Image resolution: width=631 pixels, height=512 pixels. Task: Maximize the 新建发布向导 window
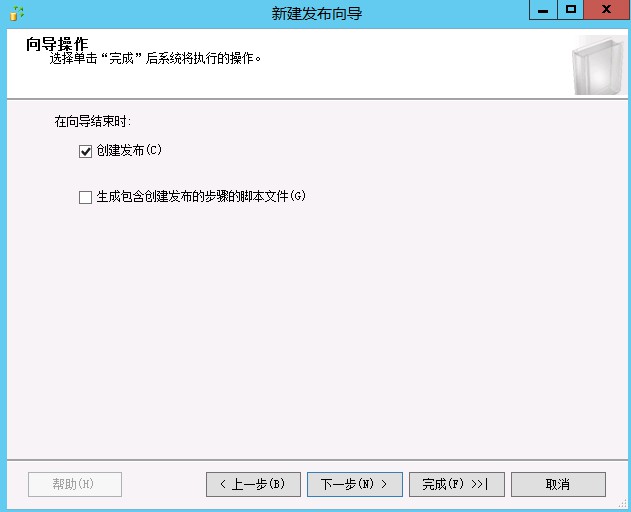571,10
